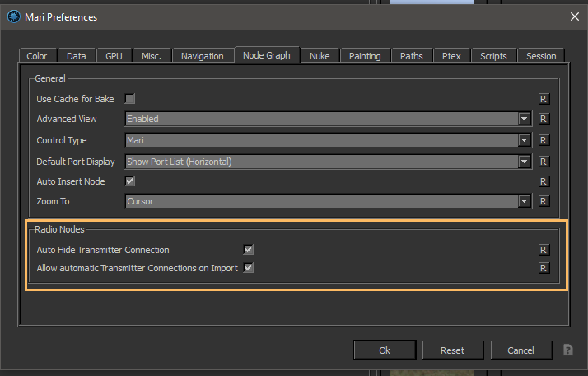Click the R reset icon for Advanced View
The image size is (588, 376).
coord(543,119)
